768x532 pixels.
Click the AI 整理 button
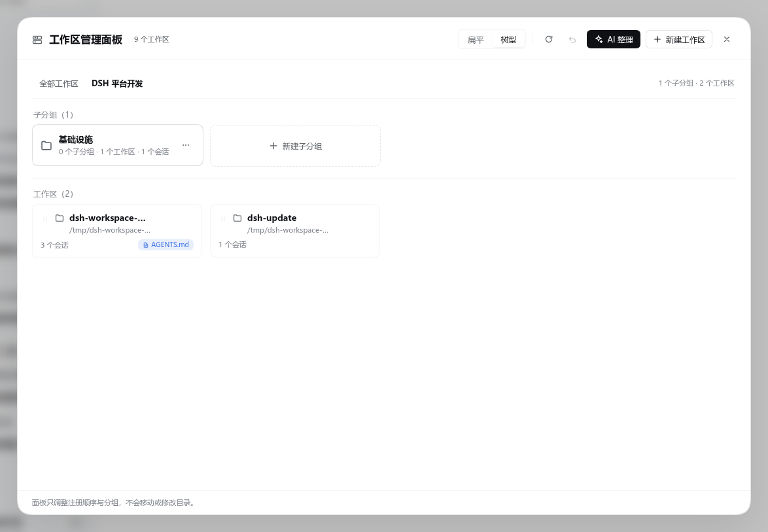coord(613,39)
